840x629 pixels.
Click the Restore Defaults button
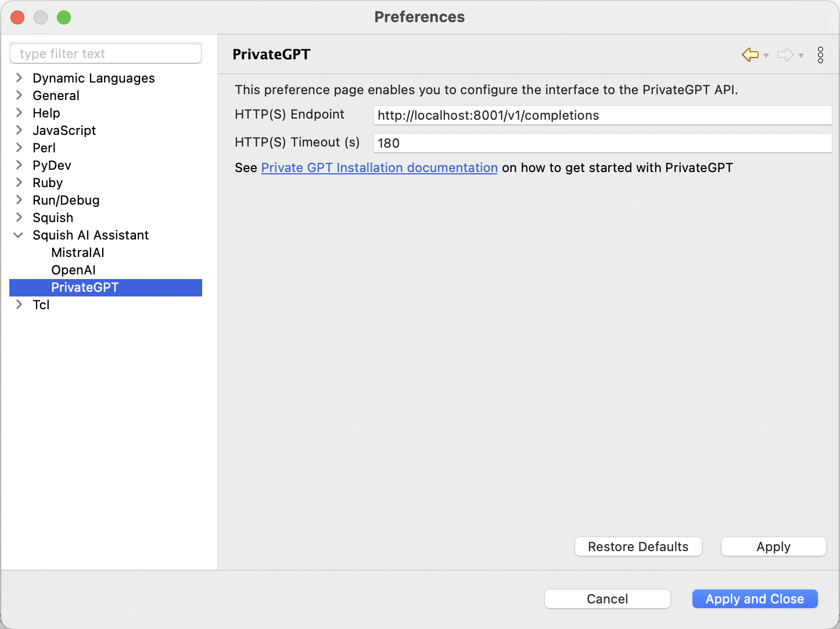click(x=638, y=546)
